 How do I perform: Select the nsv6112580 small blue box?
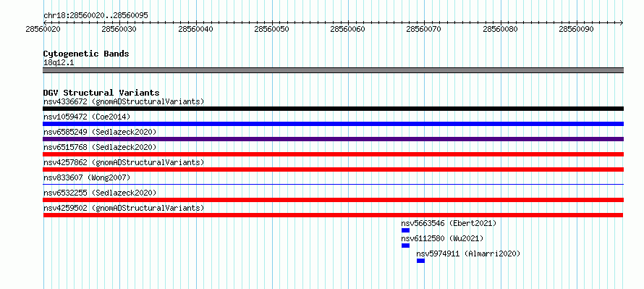405,246
